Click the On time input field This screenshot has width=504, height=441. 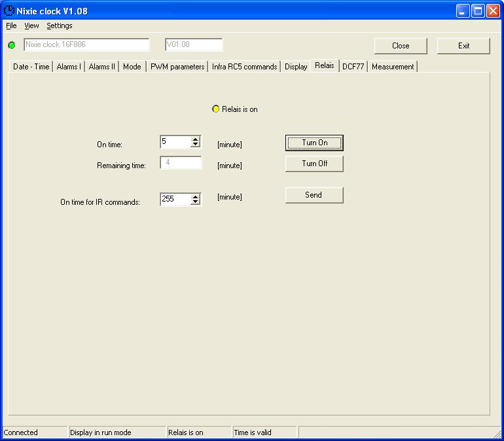[175, 141]
